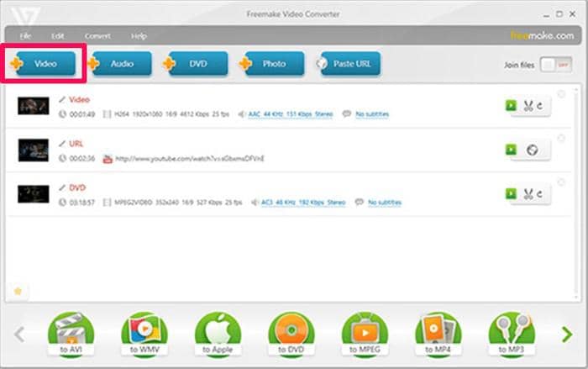Click the Freemake logo in title bar
This screenshot has width=588, height=369.
(x=24, y=16)
